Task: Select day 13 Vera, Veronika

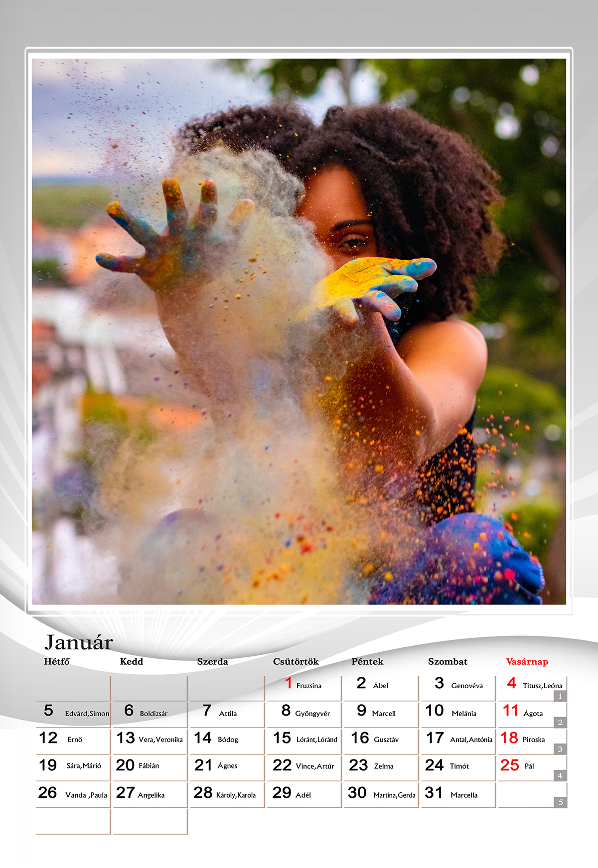Action: (149, 739)
